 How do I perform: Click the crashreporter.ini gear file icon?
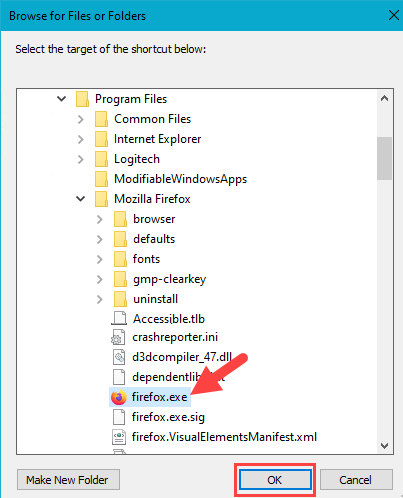(x=118, y=337)
